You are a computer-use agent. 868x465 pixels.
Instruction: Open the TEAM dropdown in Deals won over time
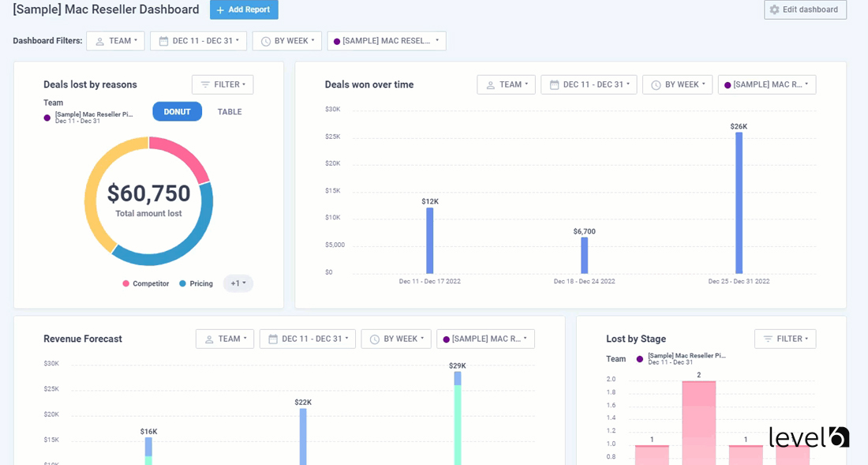(x=506, y=84)
